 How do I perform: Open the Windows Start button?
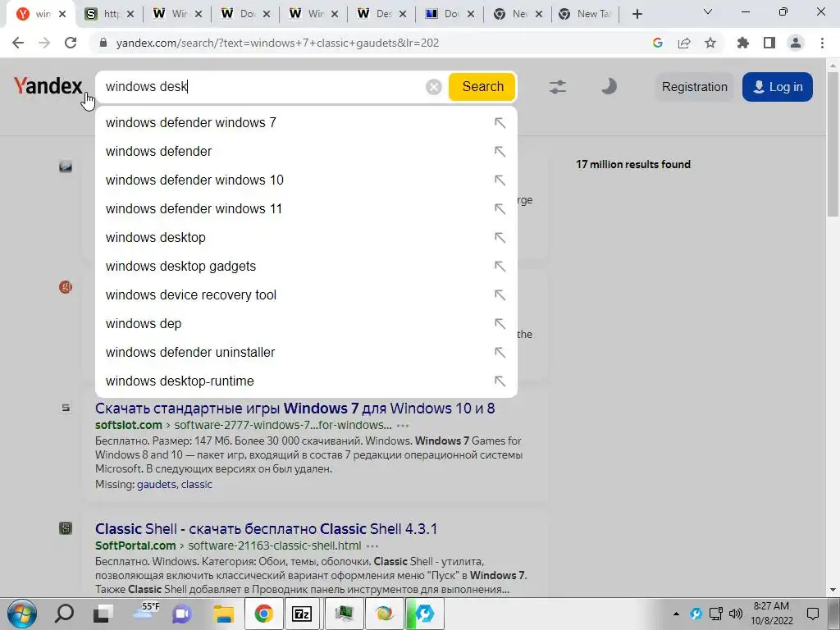click(22, 614)
